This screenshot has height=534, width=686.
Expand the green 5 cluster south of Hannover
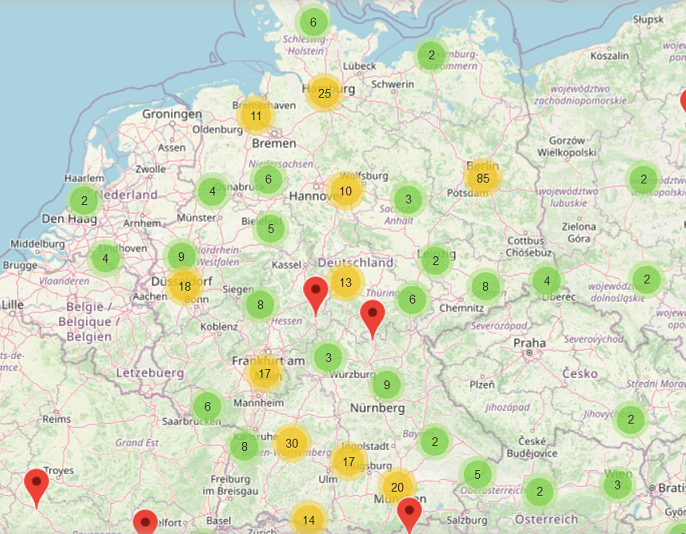tap(270, 228)
